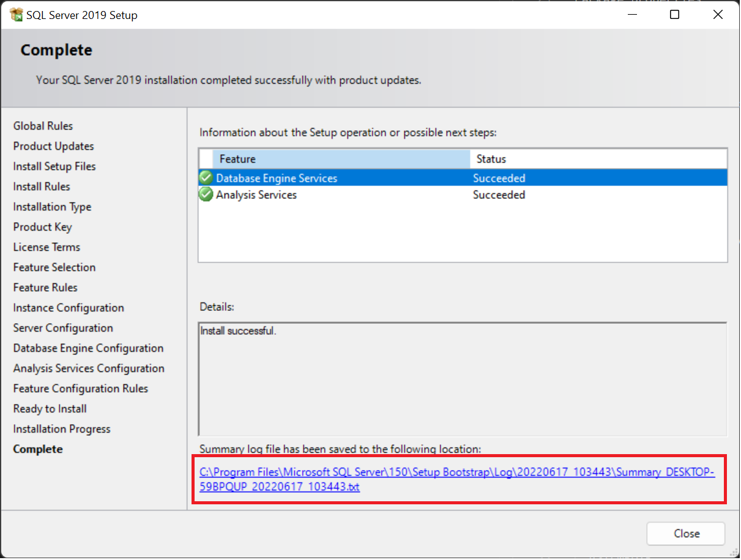Image resolution: width=741 pixels, height=560 pixels.
Task: Click the Global Rules step
Action: point(43,126)
